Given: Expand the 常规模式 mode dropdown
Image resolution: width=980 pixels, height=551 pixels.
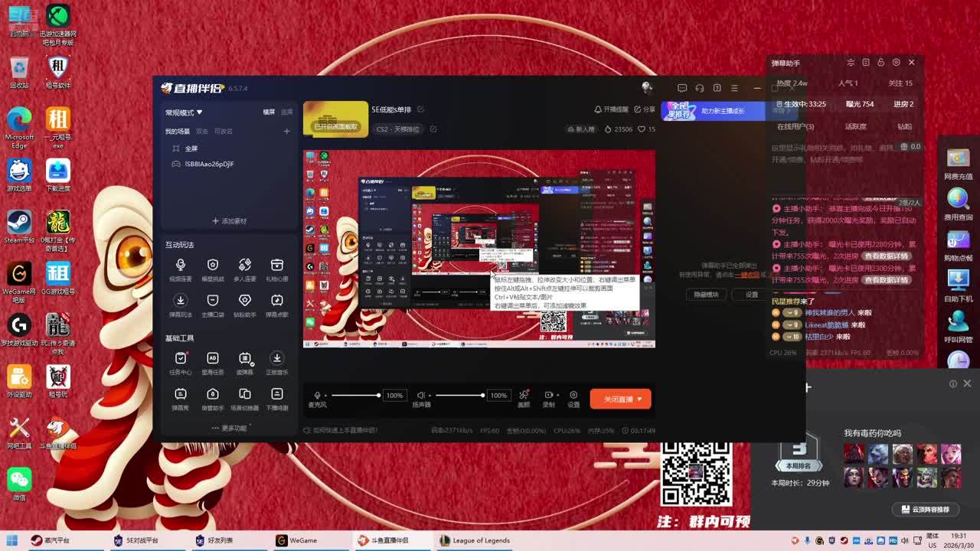Looking at the screenshot, I should 184,112.
